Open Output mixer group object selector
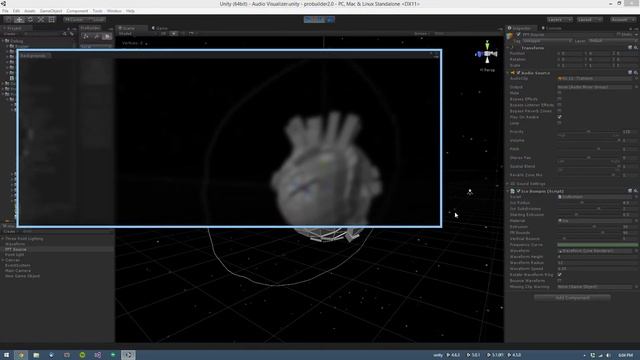The image size is (640, 360). point(636,87)
